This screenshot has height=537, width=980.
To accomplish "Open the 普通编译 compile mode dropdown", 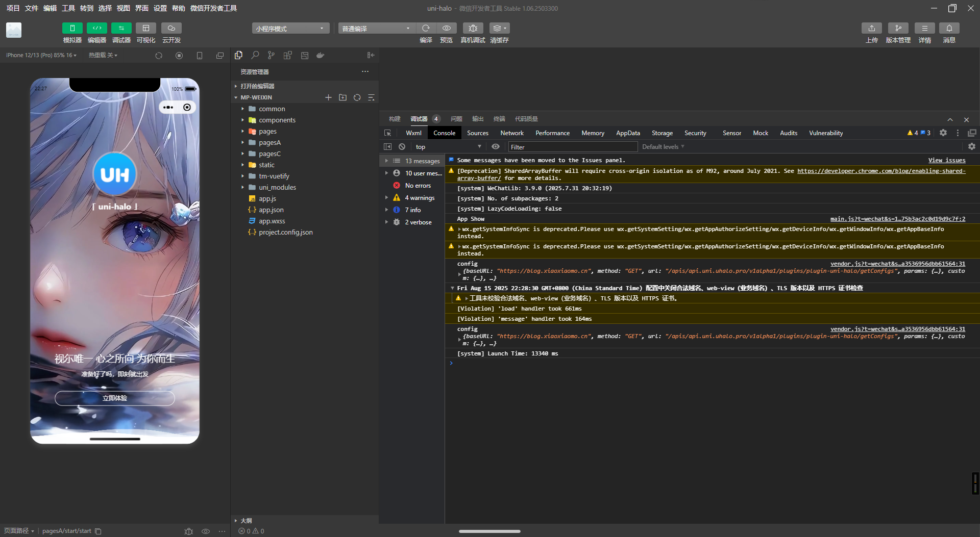I will (x=376, y=28).
